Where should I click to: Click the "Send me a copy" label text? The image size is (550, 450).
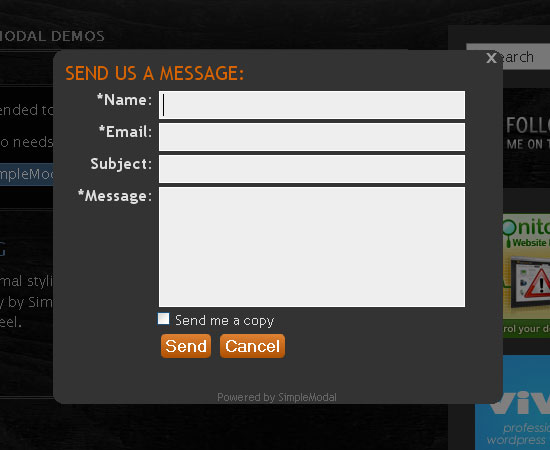click(224, 321)
